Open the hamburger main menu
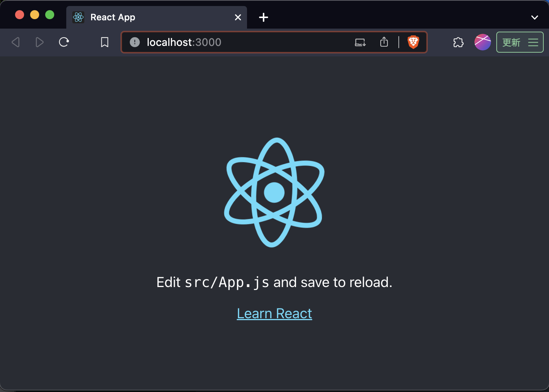Image resolution: width=549 pixels, height=392 pixels. (533, 42)
